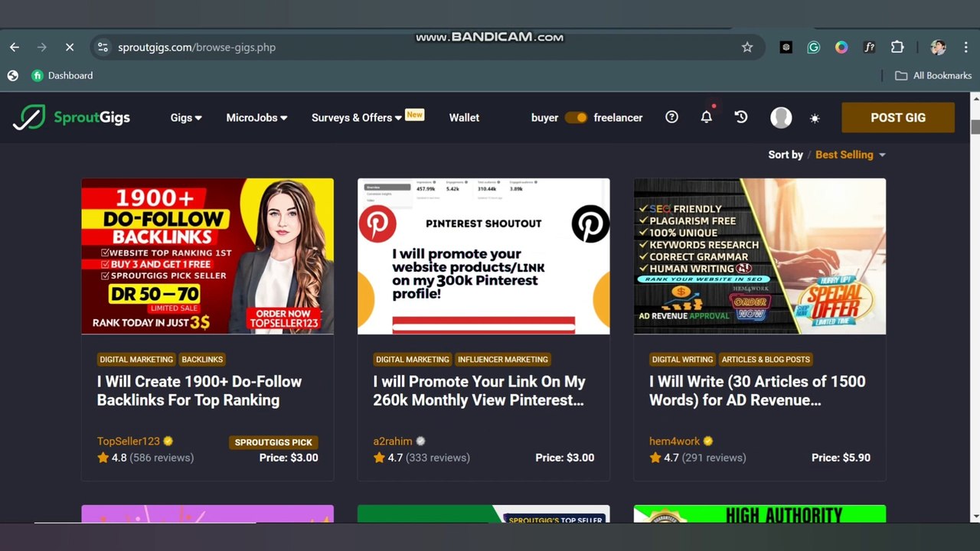Click the 291 reviews count
The image size is (980, 551).
tap(714, 458)
